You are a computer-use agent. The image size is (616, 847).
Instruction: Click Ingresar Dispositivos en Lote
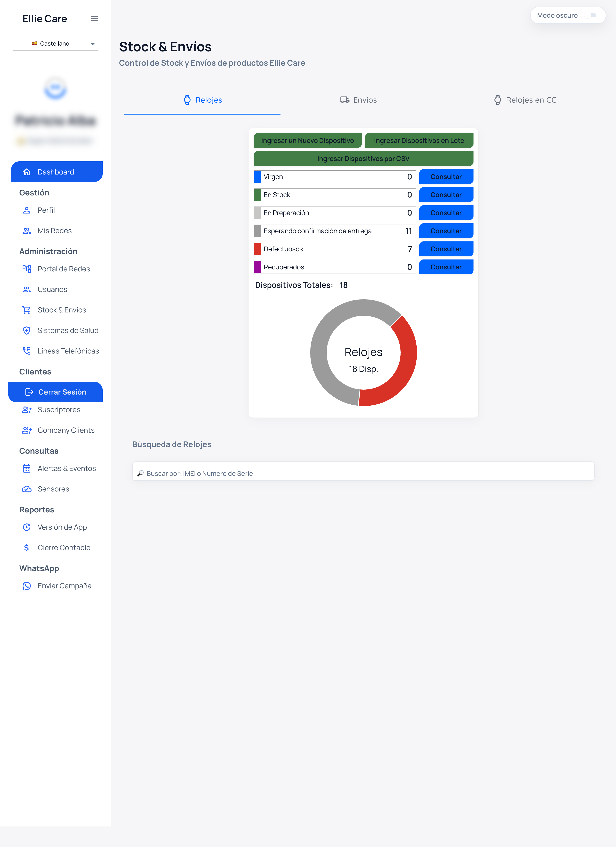(x=419, y=140)
